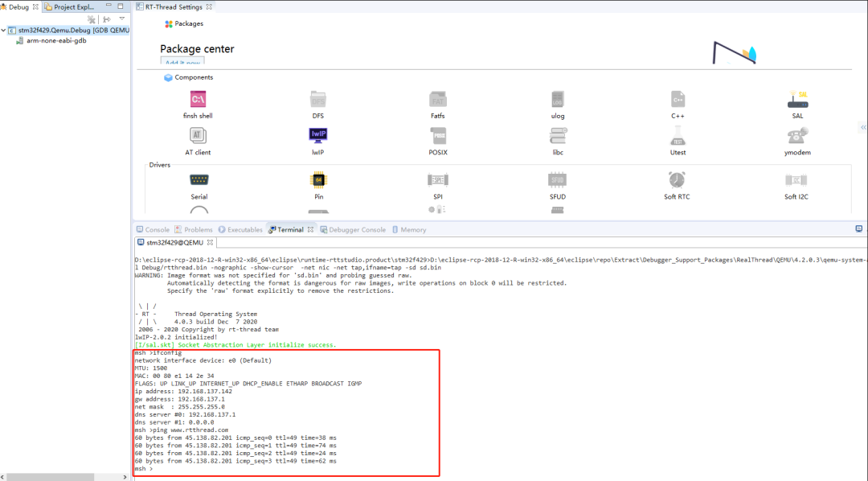Click the Add it now button

[x=182, y=61]
